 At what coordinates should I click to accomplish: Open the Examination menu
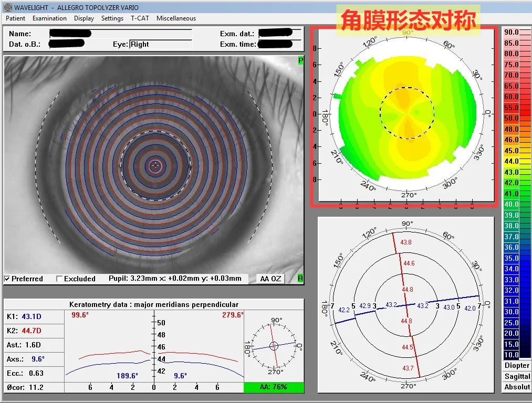pyautogui.click(x=49, y=18)
